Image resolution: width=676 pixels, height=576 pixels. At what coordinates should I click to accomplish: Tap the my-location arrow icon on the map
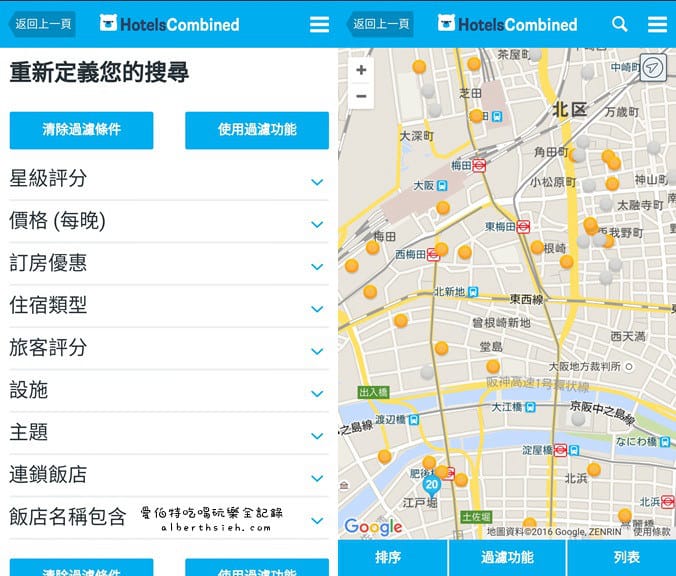(653, 68)
